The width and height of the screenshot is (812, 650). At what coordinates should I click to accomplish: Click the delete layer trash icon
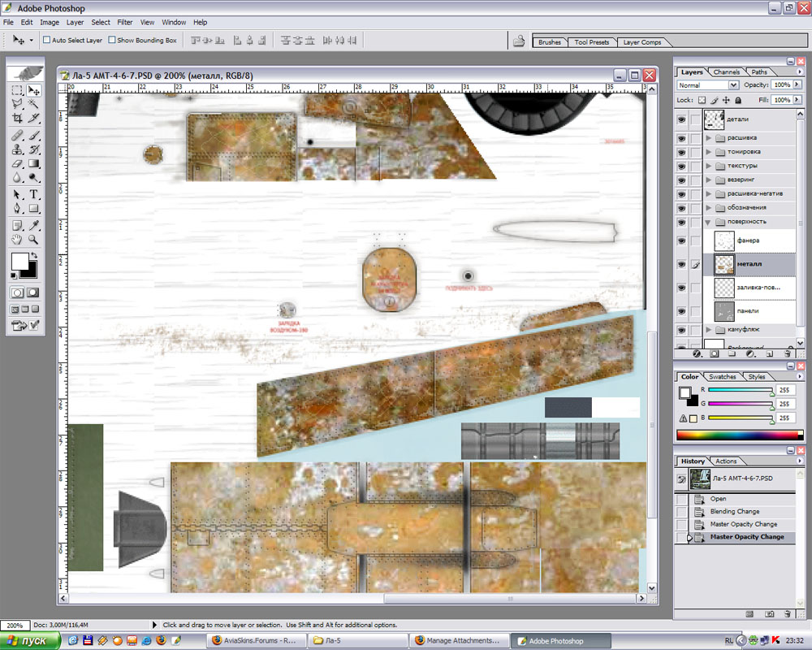pos(787,354)
